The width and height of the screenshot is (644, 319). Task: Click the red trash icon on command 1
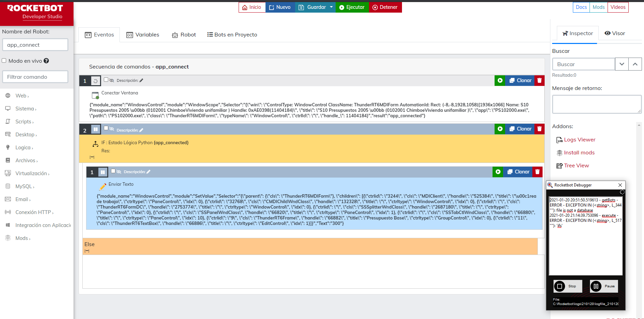[x=539, y=80]
